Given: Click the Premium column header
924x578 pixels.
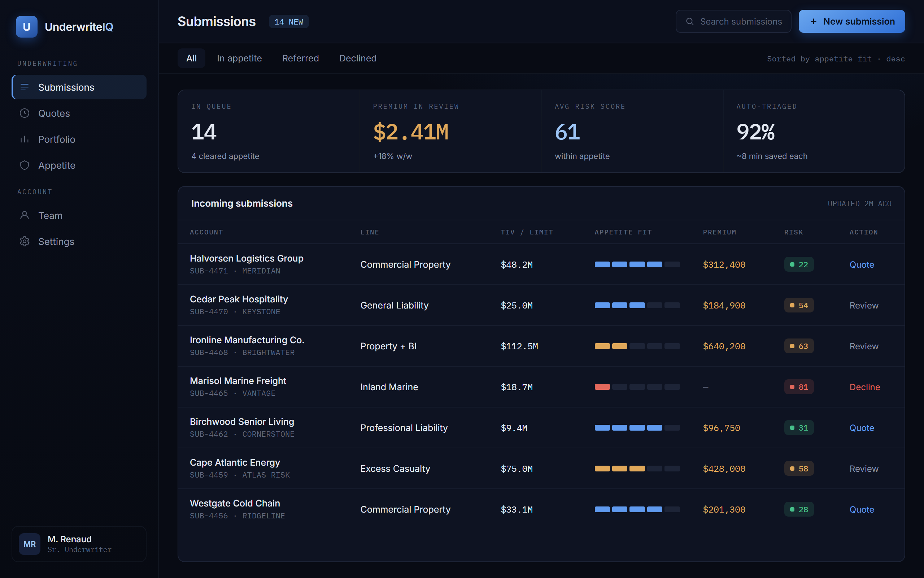Looking at the screenshot, I should 719,232.
